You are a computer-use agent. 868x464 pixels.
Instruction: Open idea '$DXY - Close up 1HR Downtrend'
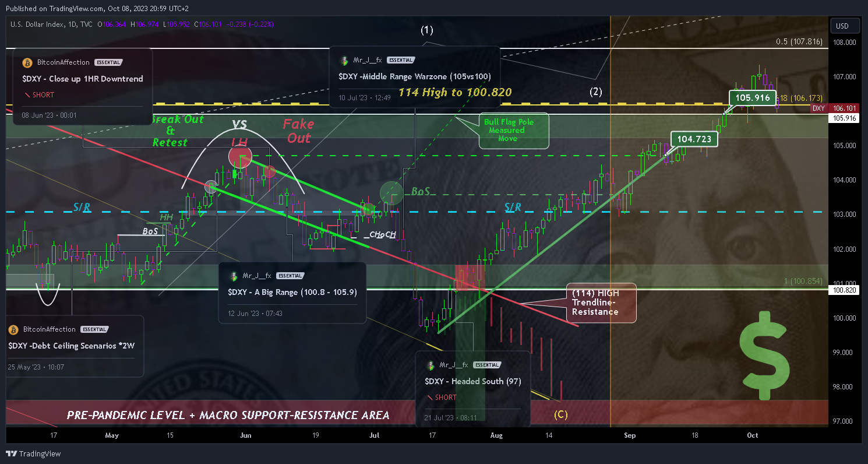tap(83, 79)
